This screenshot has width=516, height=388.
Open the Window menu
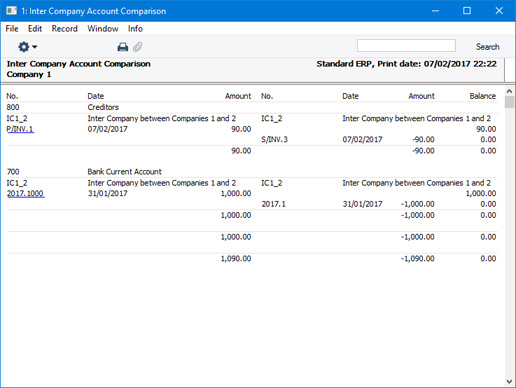tap(103, 29)
